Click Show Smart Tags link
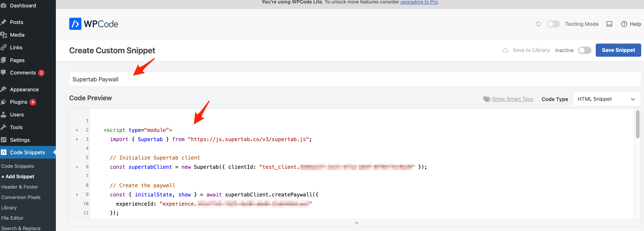The width and height of the screenshot is (644, 231). pyautogui.click(x=512, y=99)
